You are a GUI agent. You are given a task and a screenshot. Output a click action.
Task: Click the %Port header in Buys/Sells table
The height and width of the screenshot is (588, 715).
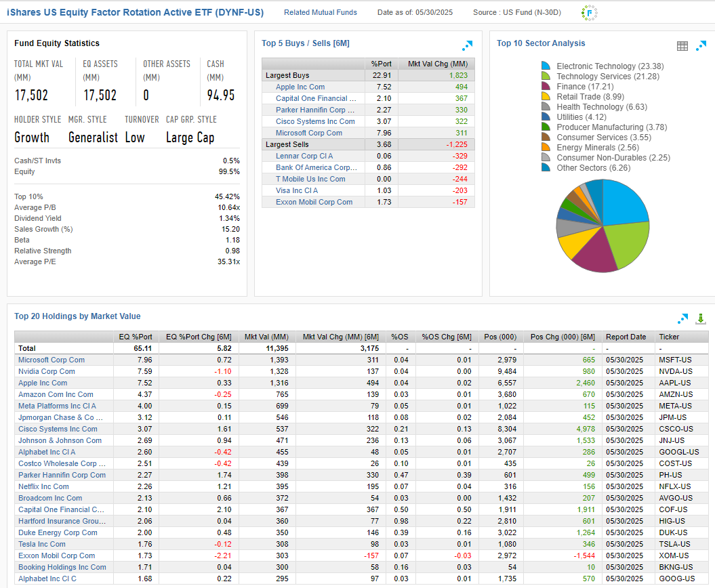coord(381,64)
